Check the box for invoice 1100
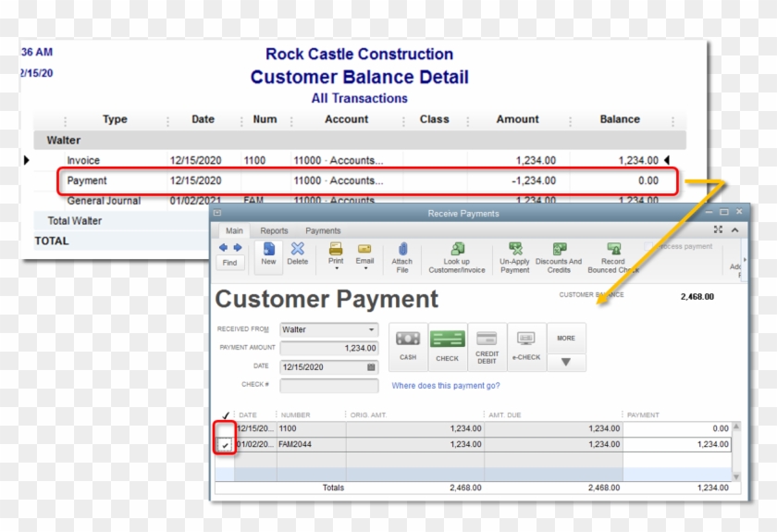This screenshot has width=777, height=532. click(225, 429)
